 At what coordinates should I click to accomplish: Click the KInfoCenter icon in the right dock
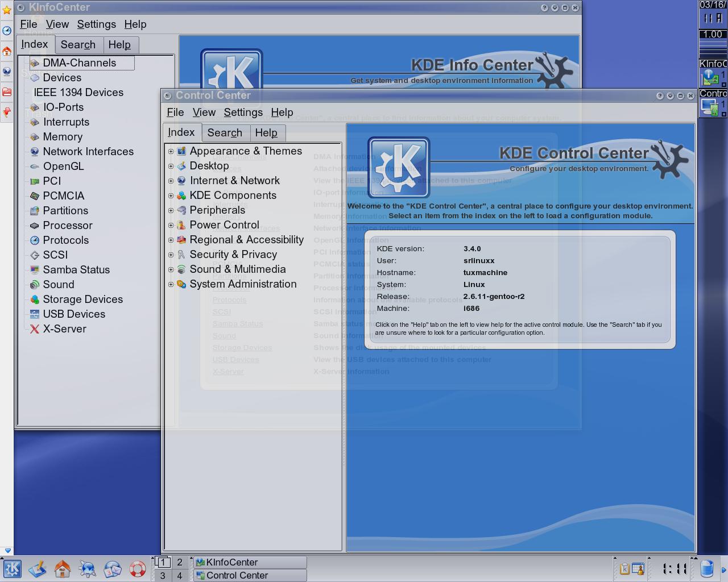(x=711, y=77)
